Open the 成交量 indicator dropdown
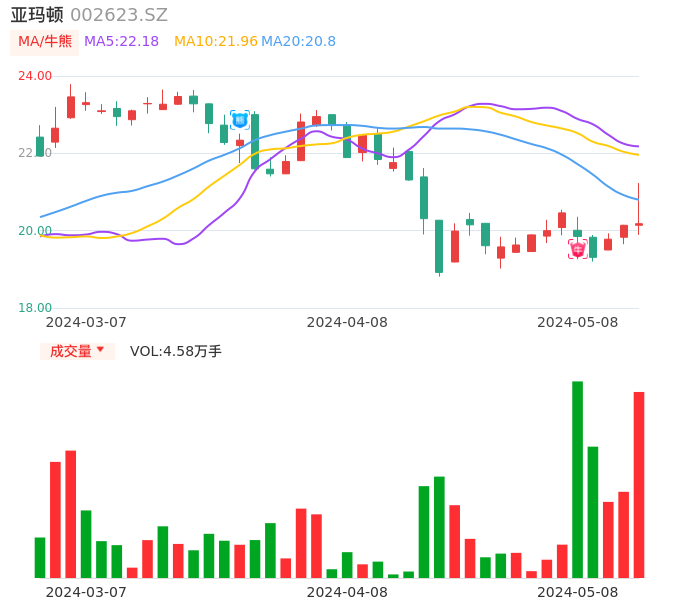This screenshot has height=606, width=686. pos(77,351)
